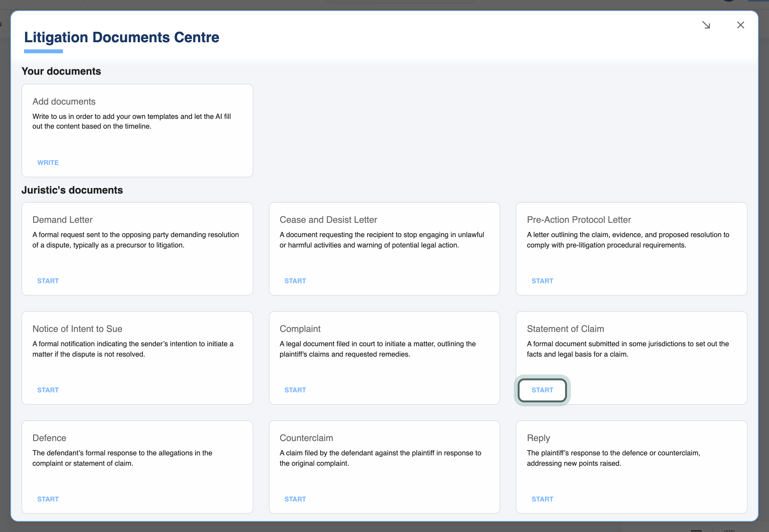Click the Juristic's documents section heading

(x=72, y=190)
